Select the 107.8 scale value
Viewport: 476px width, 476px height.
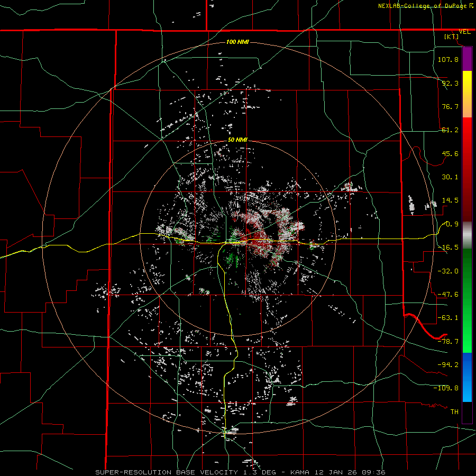448,59
